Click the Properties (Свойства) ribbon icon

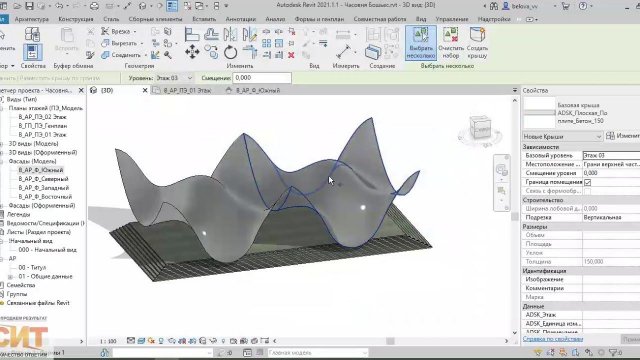(x=33, y=52)
